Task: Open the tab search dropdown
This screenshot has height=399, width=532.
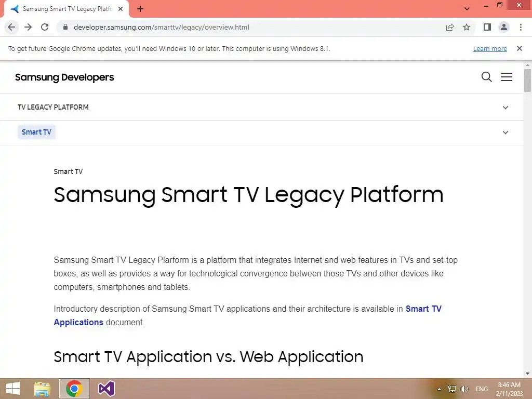Action: (x=467, y=9)
